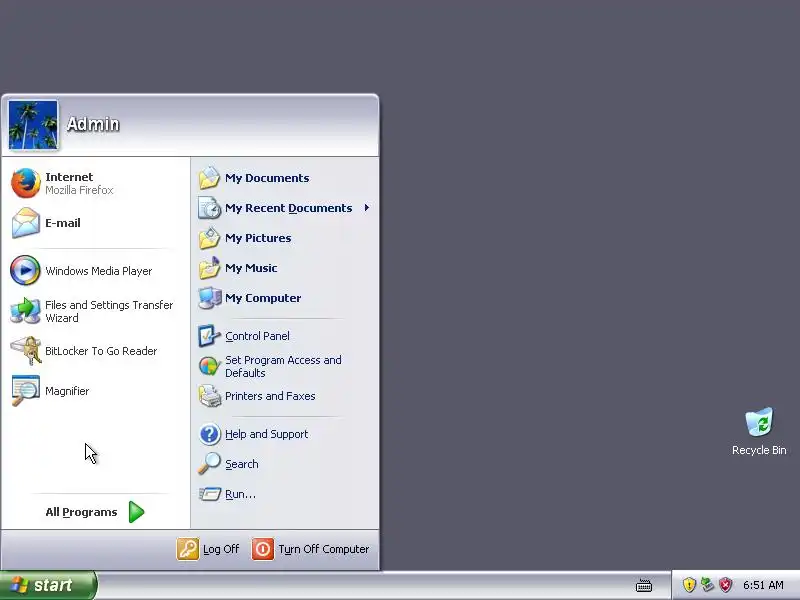
Task: Click the Run... text
Action: point(240,494)
